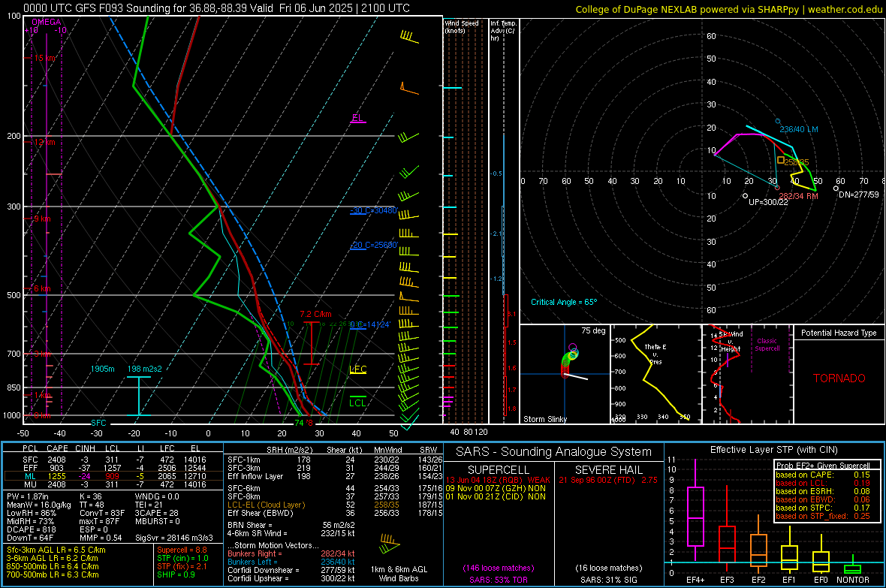Click 'SHIP = 0.9' index
886x588 pixels.
click(x=176, y=574)
